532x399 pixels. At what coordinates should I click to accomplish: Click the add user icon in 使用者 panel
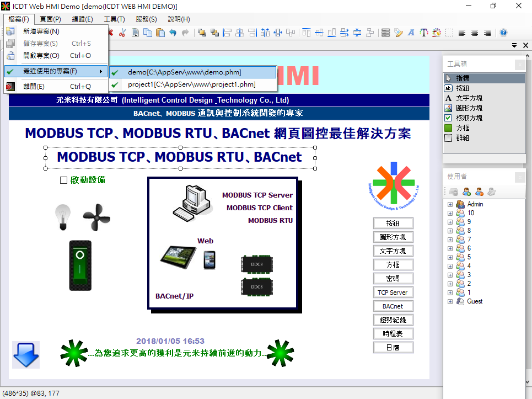[466, 191]
